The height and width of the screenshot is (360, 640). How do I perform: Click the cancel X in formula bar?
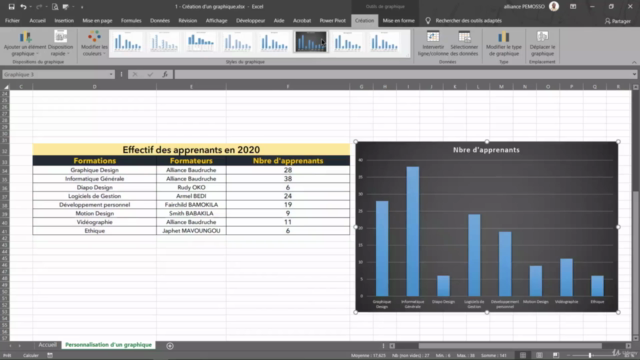pos(135,74)
